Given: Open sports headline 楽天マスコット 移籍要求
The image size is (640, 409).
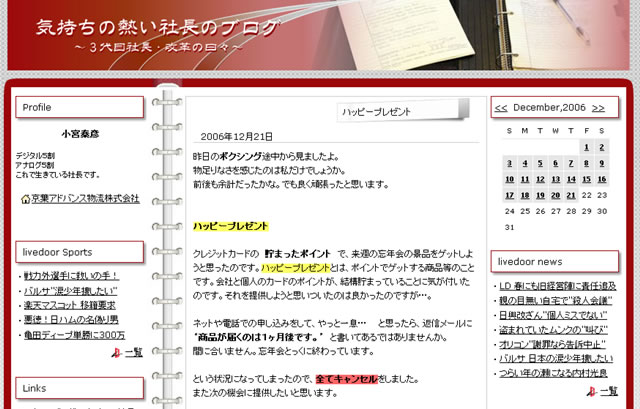Looking at the screenshot, I should coord(69,305).
